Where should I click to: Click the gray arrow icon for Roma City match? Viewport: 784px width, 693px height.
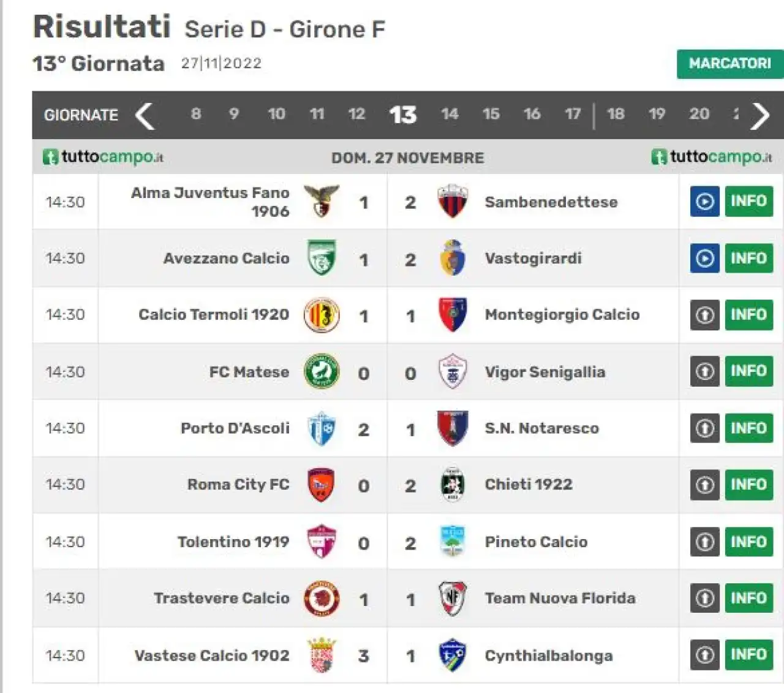pyautogui.click(x=704, y=485)
